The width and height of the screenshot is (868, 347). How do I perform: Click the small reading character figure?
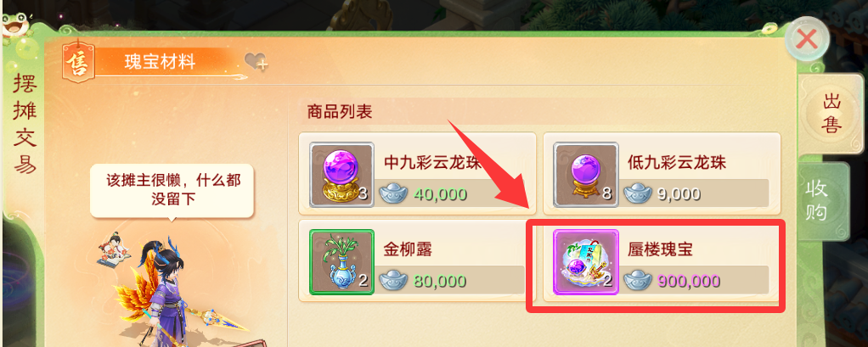pyautogui.click(x=114, y=249)
